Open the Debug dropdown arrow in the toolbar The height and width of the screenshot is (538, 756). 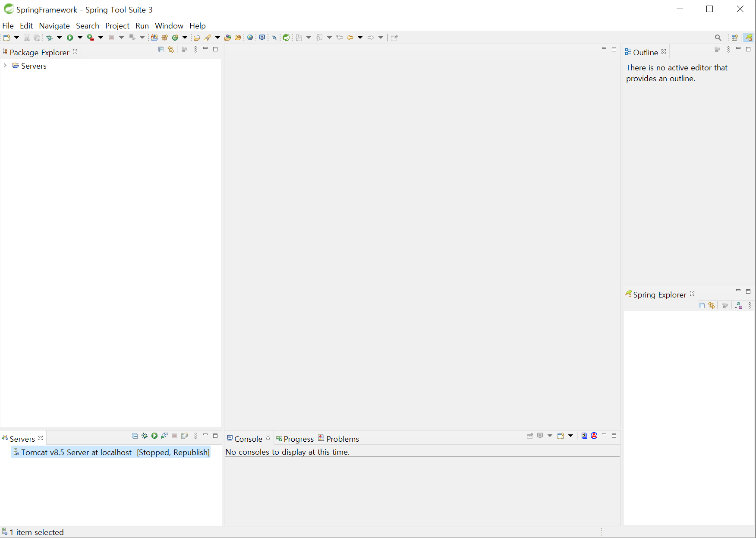[x=60, y=38]
